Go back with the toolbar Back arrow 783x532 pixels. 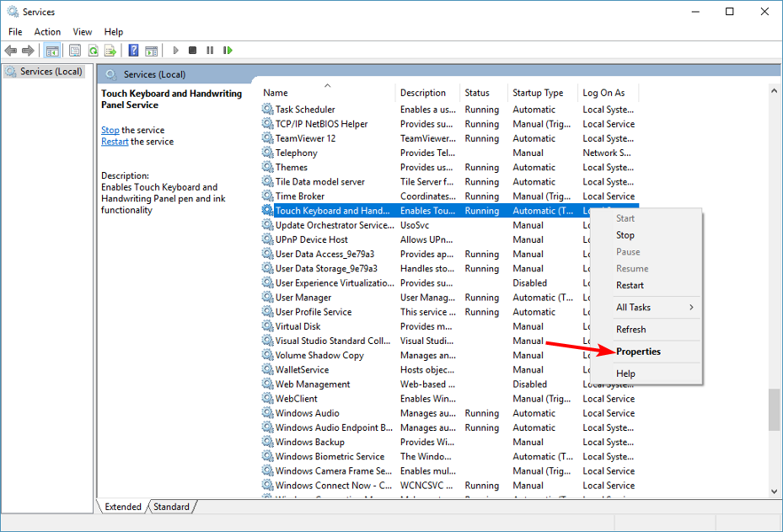pyautogui.click(x=10, y=51)
